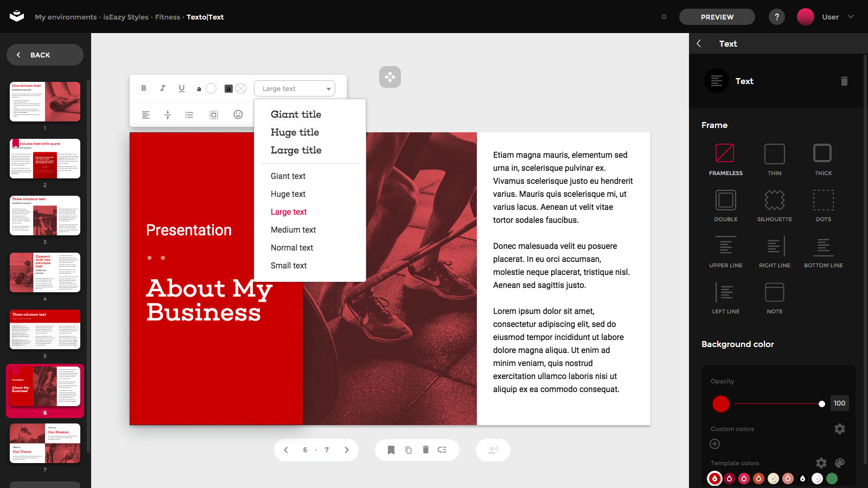Bookmark the current slide
The width and height of the screenshot is (868, 488).
(391, 450)
